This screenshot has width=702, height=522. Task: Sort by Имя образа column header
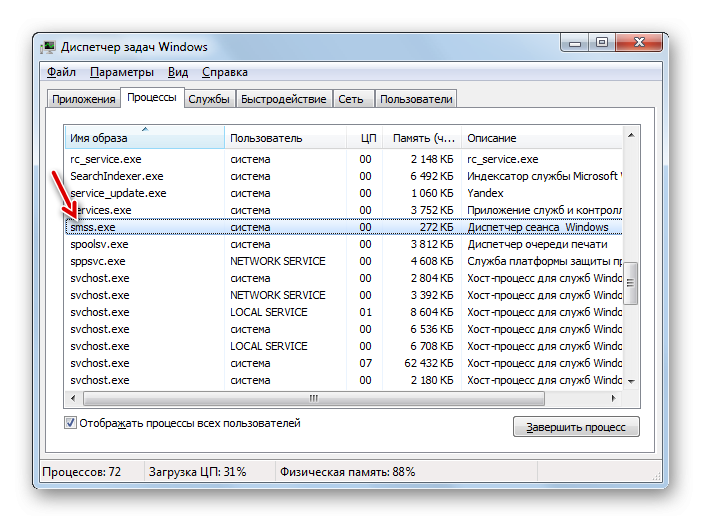145,138
